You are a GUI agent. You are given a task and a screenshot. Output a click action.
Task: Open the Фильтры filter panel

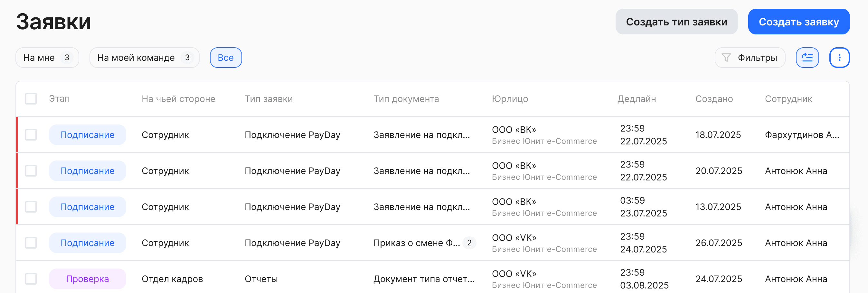[750, 58]
